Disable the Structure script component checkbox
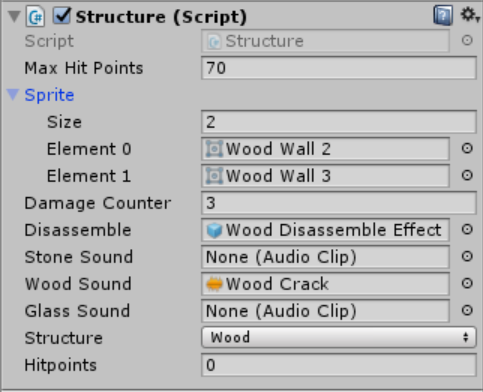 pos(62,16)
